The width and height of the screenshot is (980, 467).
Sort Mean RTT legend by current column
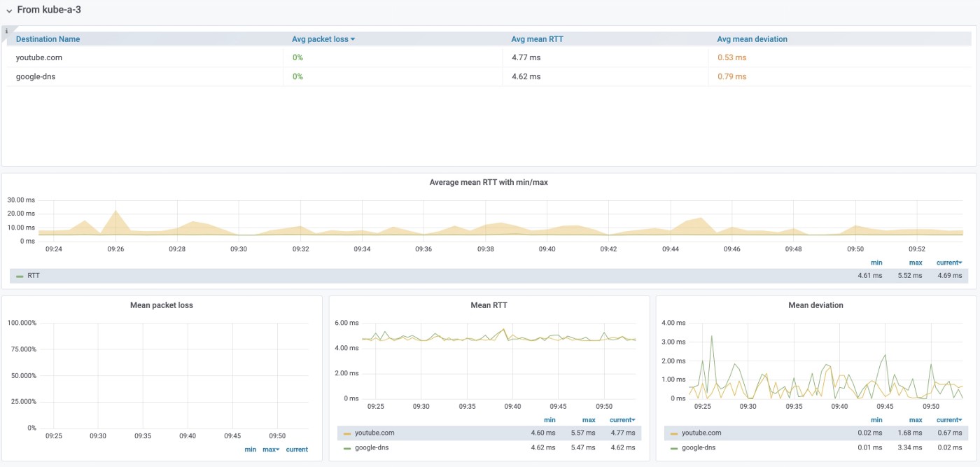622,420
